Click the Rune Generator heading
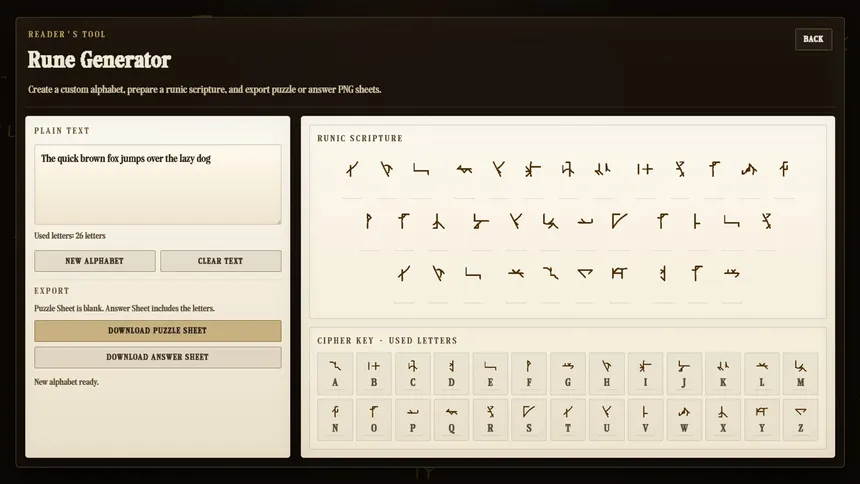 [99, 60]
